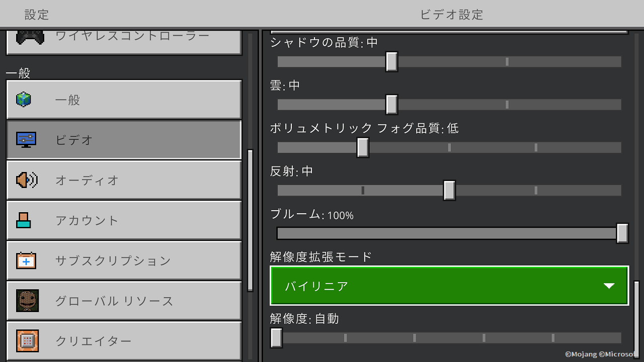
Task: Select the ビデオ settings tab
Action: (x=124, y=140)
